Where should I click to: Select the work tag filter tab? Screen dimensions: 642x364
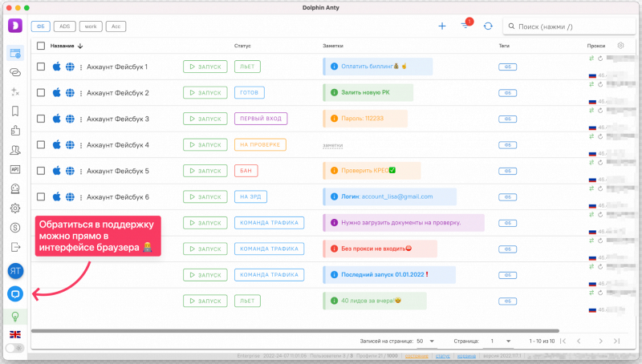pos(91,26)
